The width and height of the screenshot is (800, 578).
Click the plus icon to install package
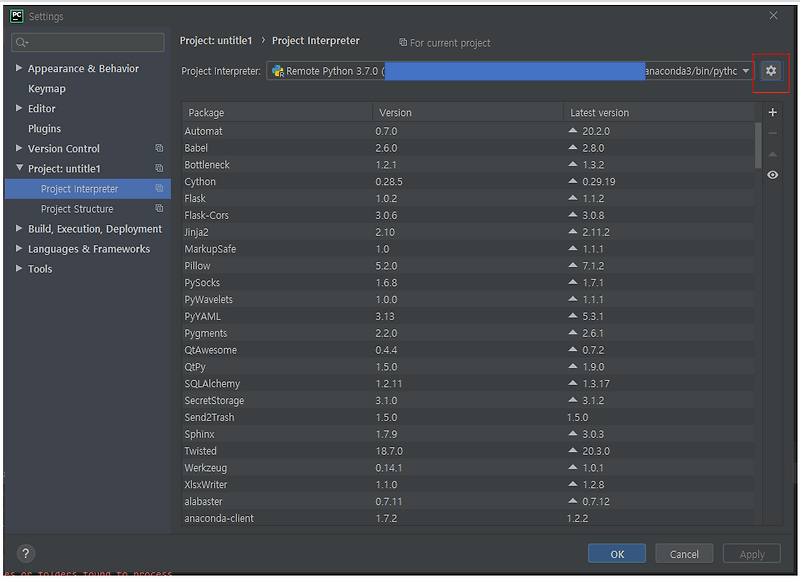[x=772, y=112]
